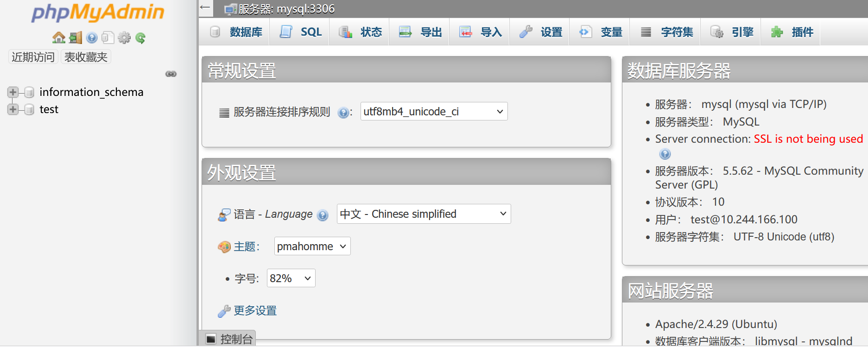Click the theme palette icon

pos(224,247)
